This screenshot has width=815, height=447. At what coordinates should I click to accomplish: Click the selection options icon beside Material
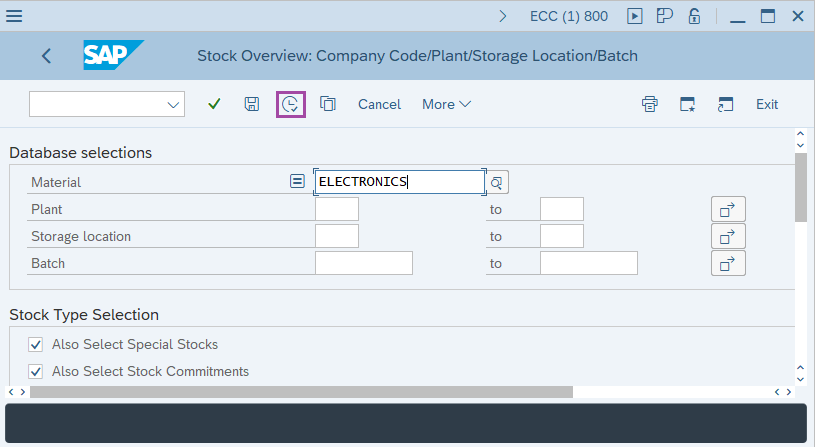(x=297, y=182)
